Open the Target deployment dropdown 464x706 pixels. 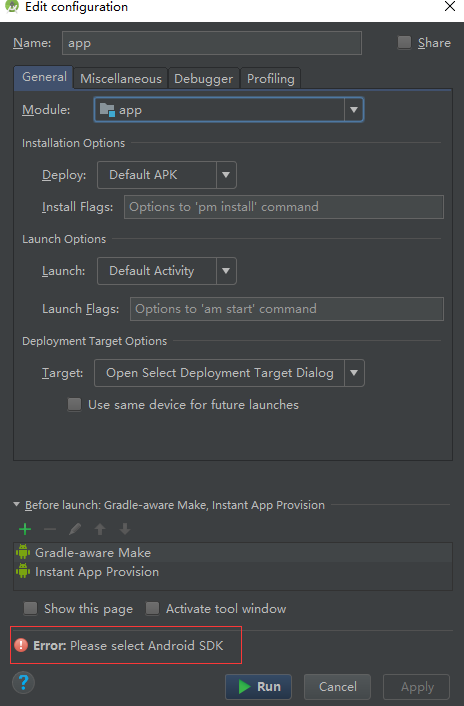point(229,373)
